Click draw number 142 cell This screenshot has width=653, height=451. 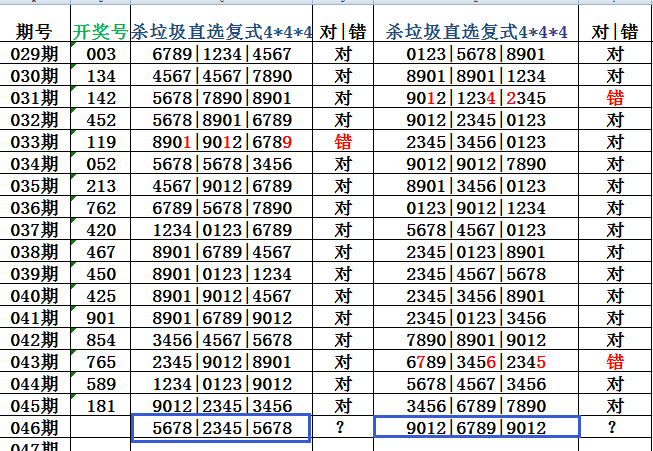point(100,98)
